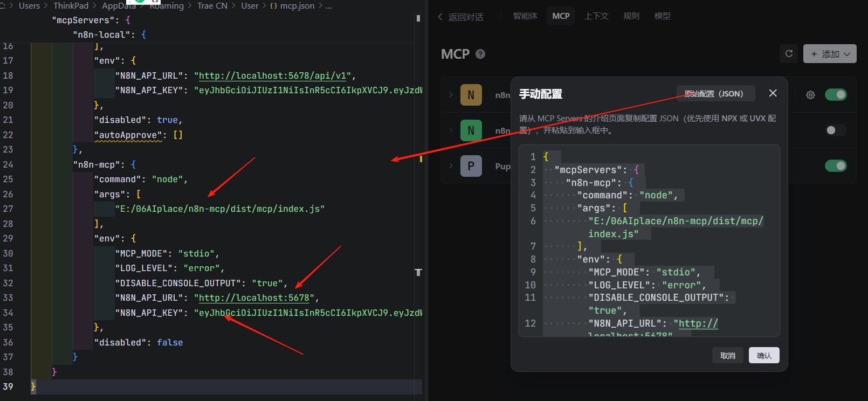
Task: Click the mcp.json file icon in breadcrumb
Action: [274, 6]
